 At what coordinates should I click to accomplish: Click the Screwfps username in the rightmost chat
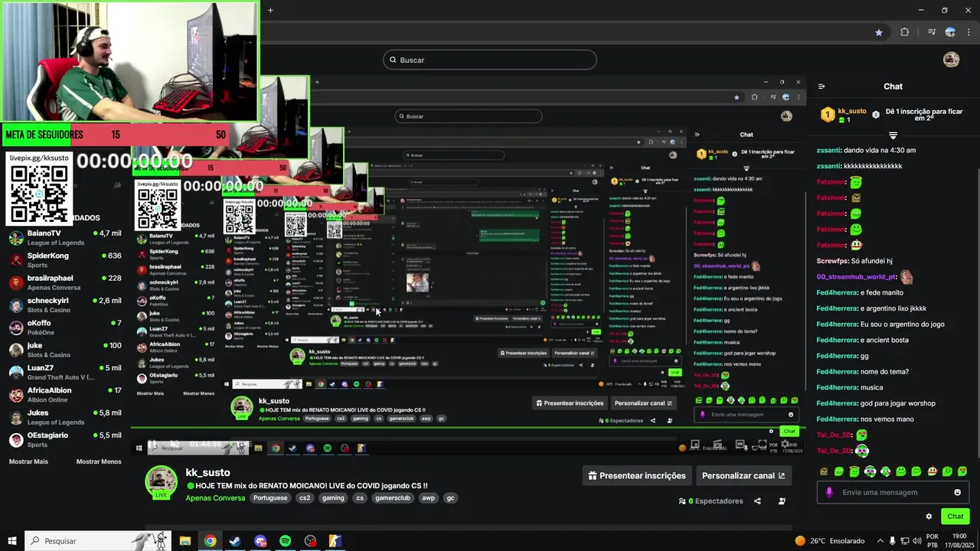[832, 261]
